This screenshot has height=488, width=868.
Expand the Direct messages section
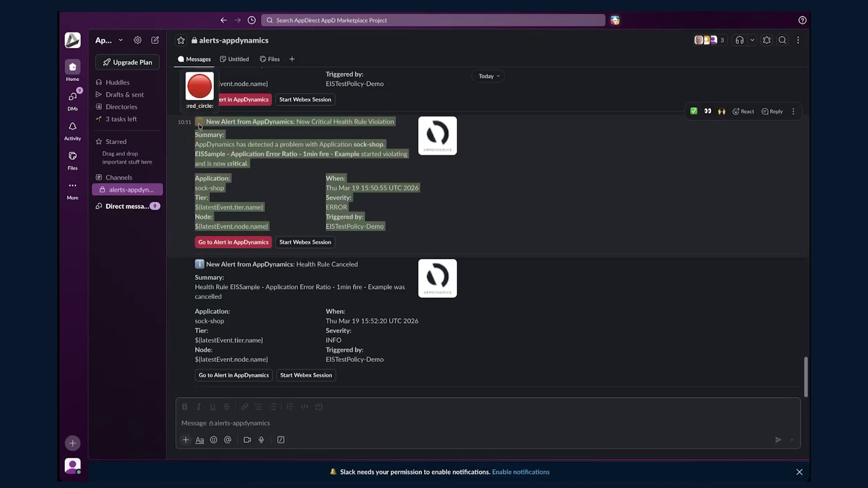pyautogui.click(x=127, y=206)
